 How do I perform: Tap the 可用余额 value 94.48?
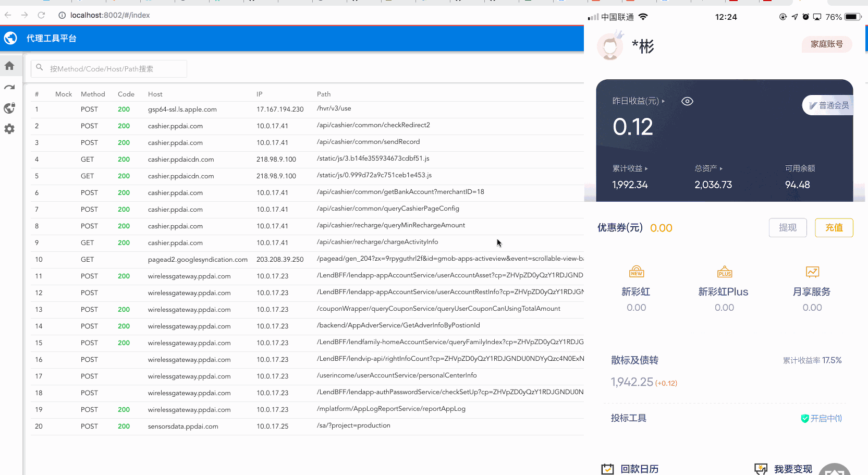click(798, 185)
